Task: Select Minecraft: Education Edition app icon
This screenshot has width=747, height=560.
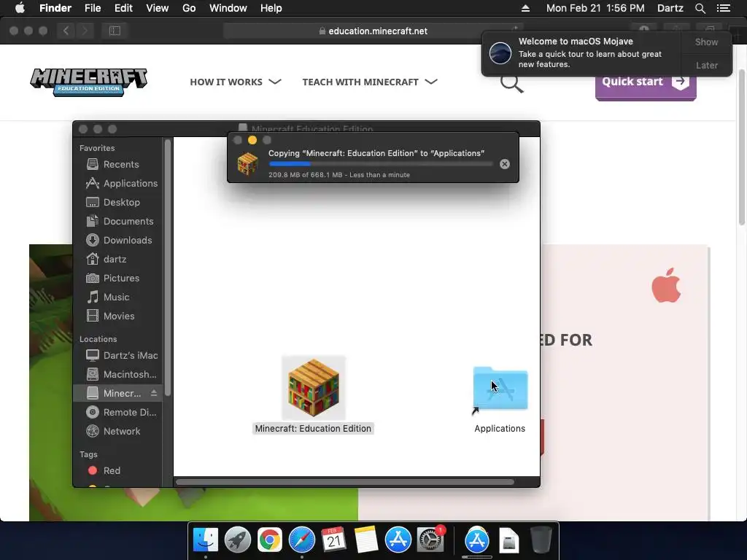Action: (x=314, y=388)
